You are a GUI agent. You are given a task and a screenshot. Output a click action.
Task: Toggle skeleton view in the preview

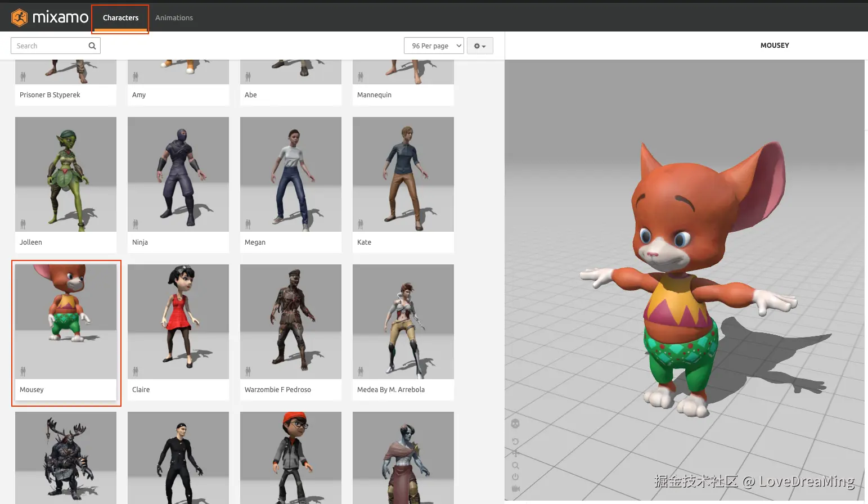[515, 424]
